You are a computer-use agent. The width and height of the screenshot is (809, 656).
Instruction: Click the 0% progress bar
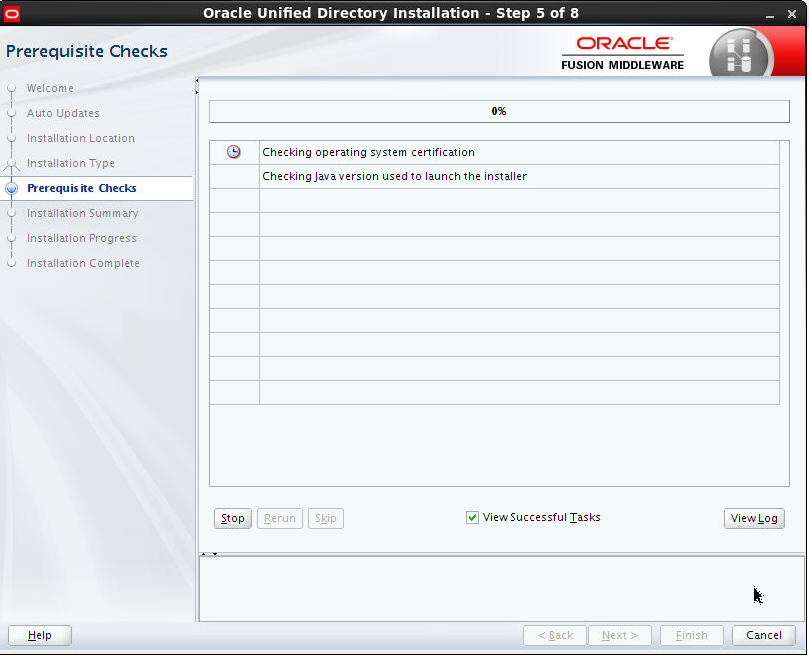click(499, 111)
